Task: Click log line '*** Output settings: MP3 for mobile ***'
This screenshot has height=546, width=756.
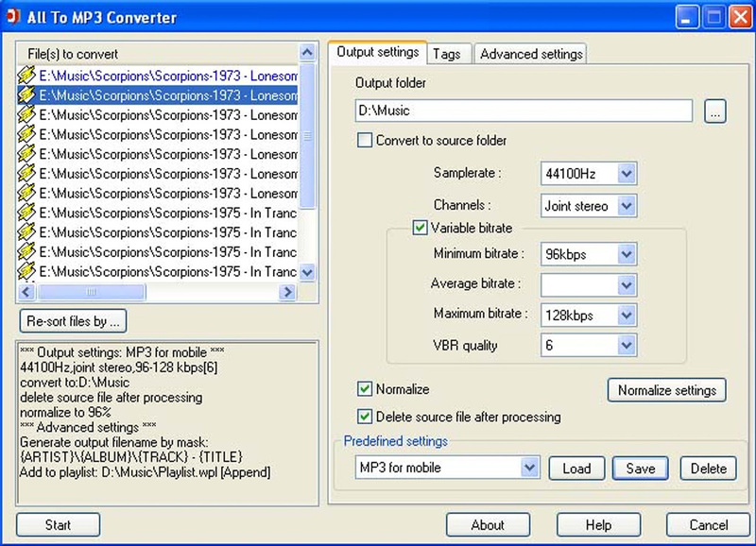Action: tap(122, 352)
